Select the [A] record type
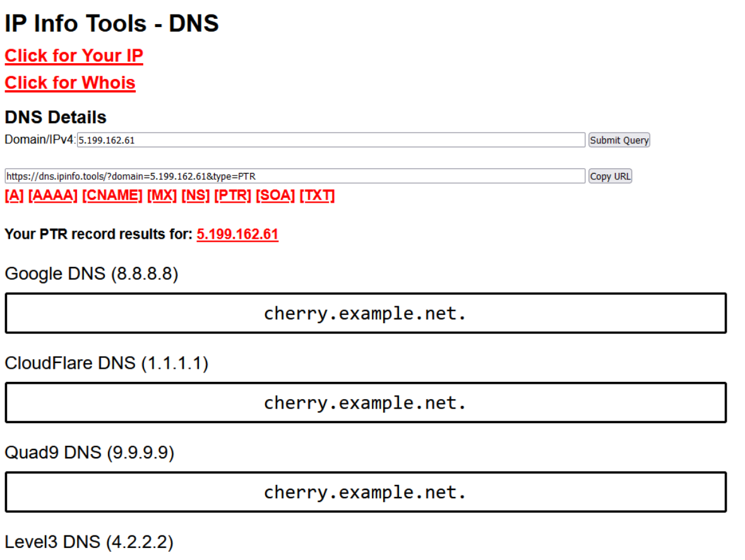 14,196
